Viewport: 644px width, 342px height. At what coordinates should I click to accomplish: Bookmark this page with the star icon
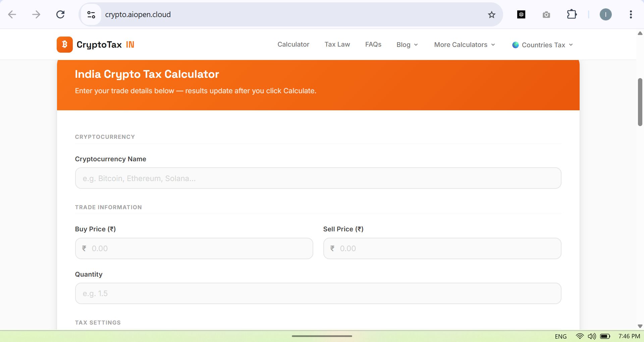[x=492, y=14]
